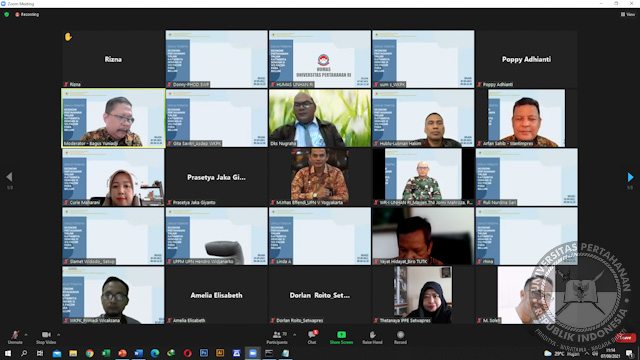
Task: Open the Participants panel
Action: (278, 337)
